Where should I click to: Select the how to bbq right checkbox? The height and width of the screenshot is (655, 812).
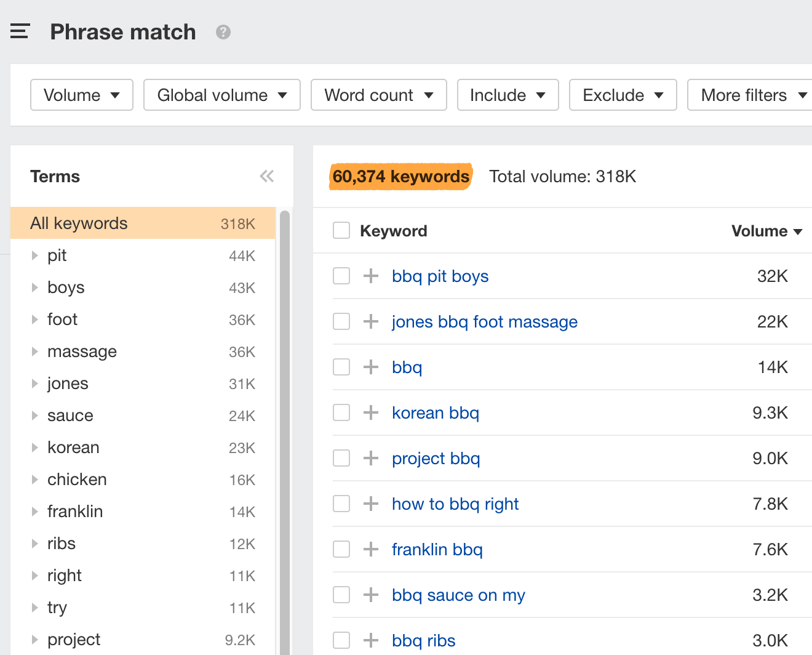pyautogui.click(x=341, y=504)
